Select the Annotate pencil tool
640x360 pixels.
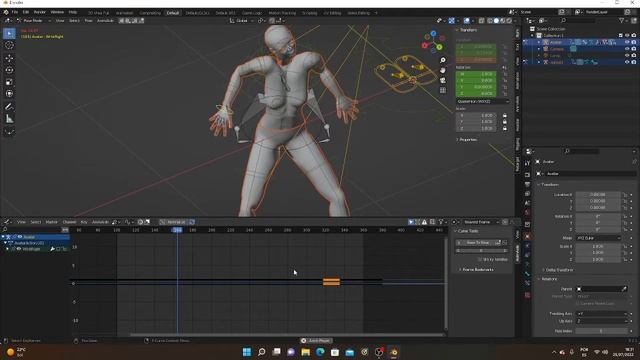9,107
